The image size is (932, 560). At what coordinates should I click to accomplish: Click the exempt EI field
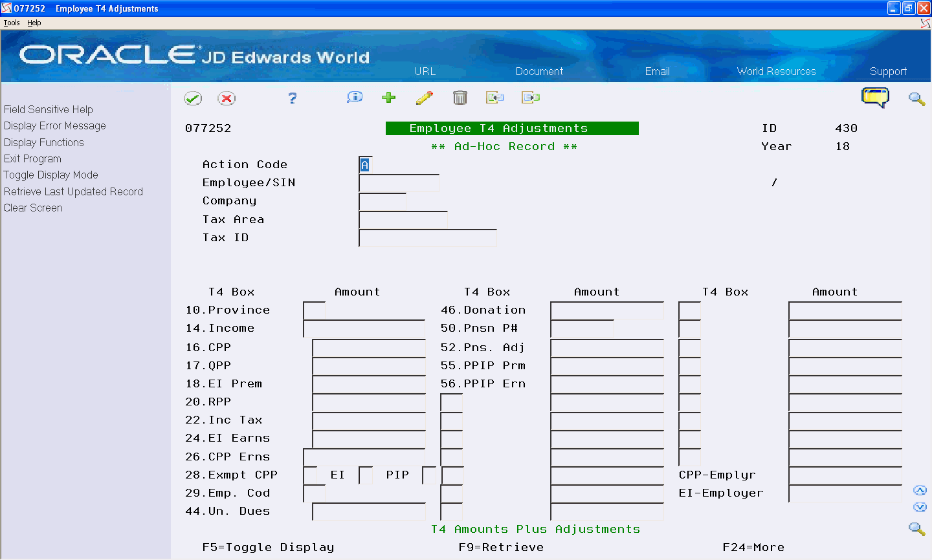point(366,475)
